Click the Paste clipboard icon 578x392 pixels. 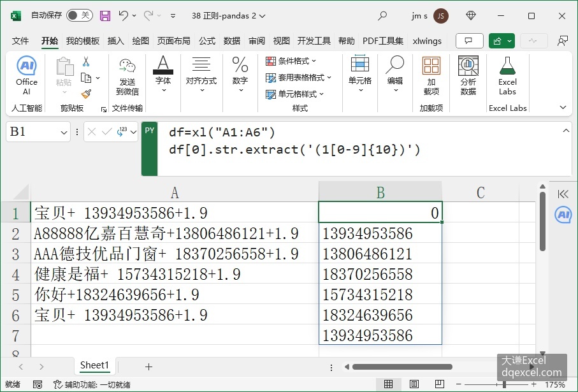64,67
